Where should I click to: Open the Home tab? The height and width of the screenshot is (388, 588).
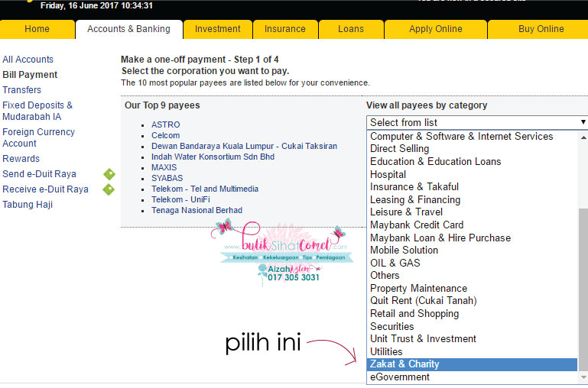click(37, 29)
